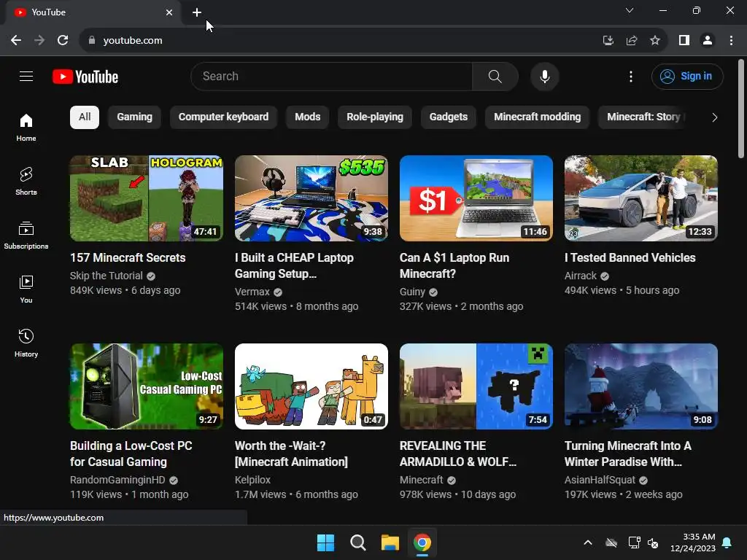Click the search magnifier button

point(495,76)
